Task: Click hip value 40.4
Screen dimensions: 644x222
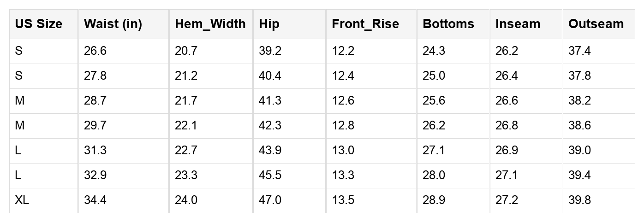Action: pyautogui.click(x=270, y=76)
